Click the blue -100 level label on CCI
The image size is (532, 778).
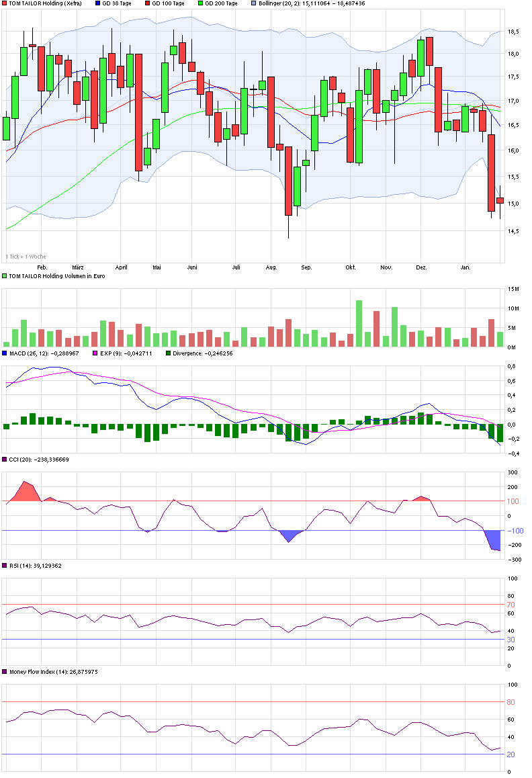tap(514, 531)
